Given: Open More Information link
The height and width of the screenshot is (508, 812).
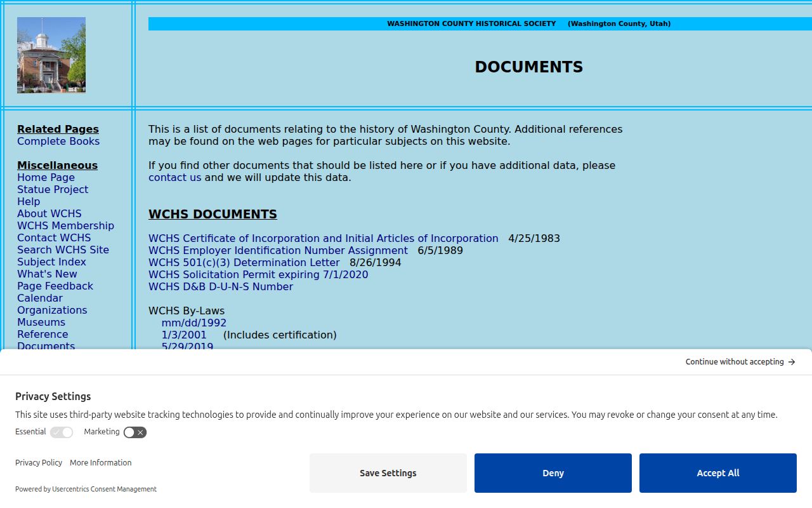Looking at the screenshot, I should pos(101,463).
